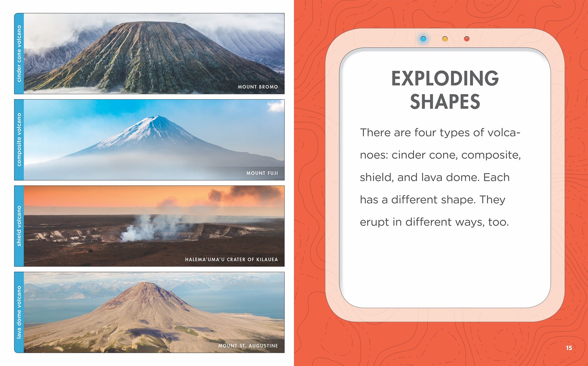Click the yellow dot on the tablet frame
This screenshot has height=366, width=588.
[x=445, y=39]
